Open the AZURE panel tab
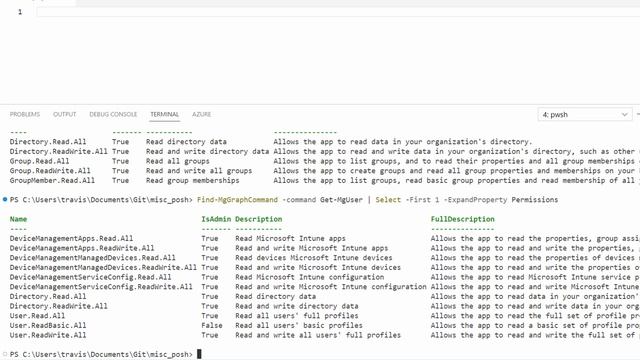This screenshot has width=640, height=360. point(201,114)
